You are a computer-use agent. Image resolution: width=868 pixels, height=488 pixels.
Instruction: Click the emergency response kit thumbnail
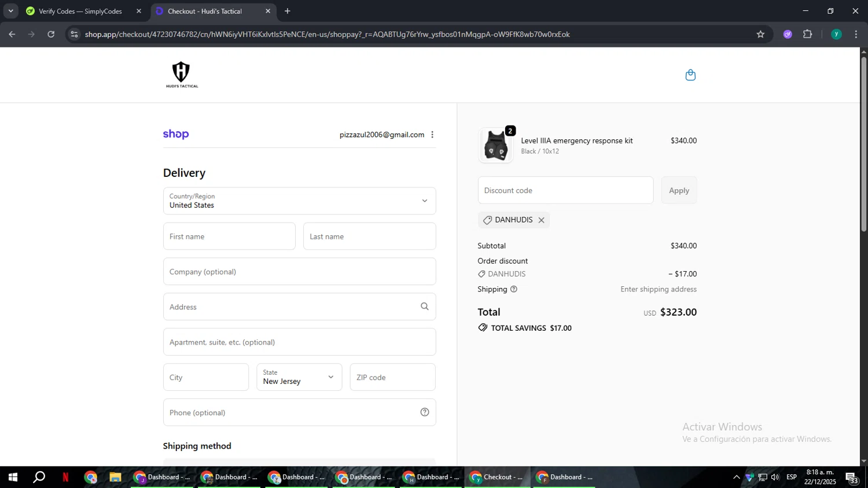(496, 145)
